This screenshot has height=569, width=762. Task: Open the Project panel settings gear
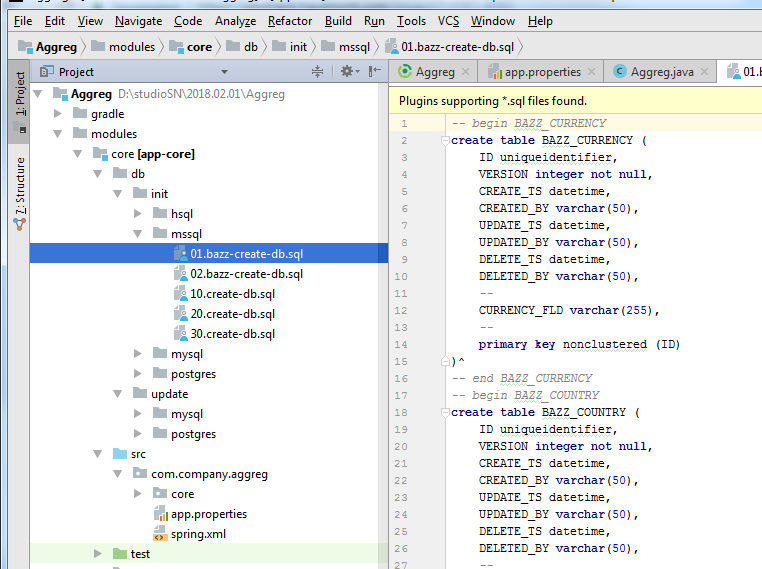(x=346, y=72)
